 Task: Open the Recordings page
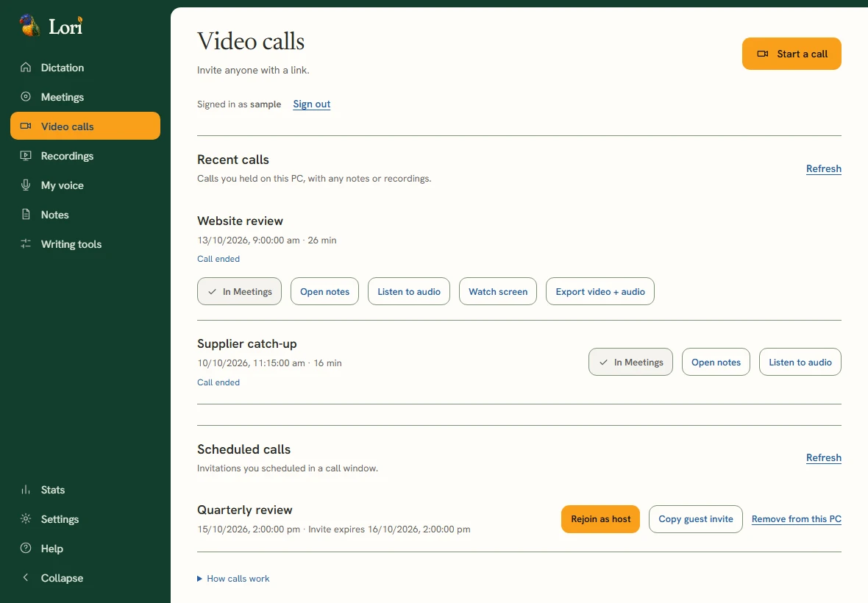[85, 155]
